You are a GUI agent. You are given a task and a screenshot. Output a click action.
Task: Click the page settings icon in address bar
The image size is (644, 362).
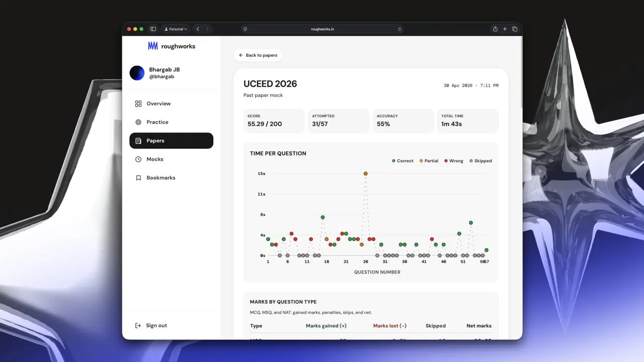pos(246,29)
